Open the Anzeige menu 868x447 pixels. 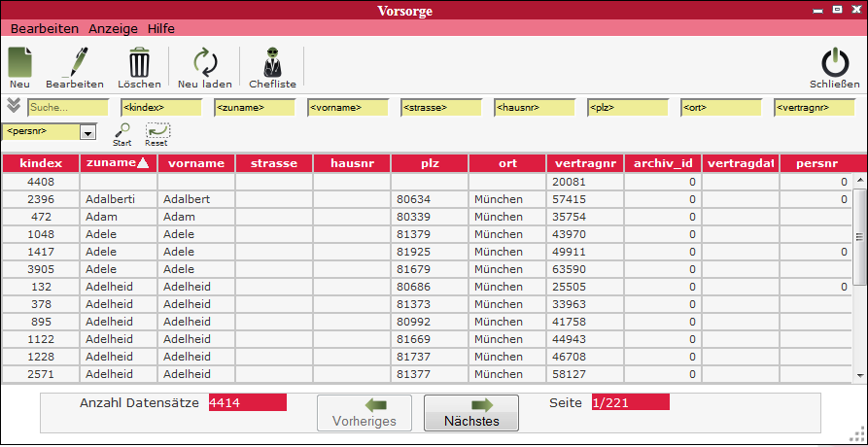pos(113,28)
